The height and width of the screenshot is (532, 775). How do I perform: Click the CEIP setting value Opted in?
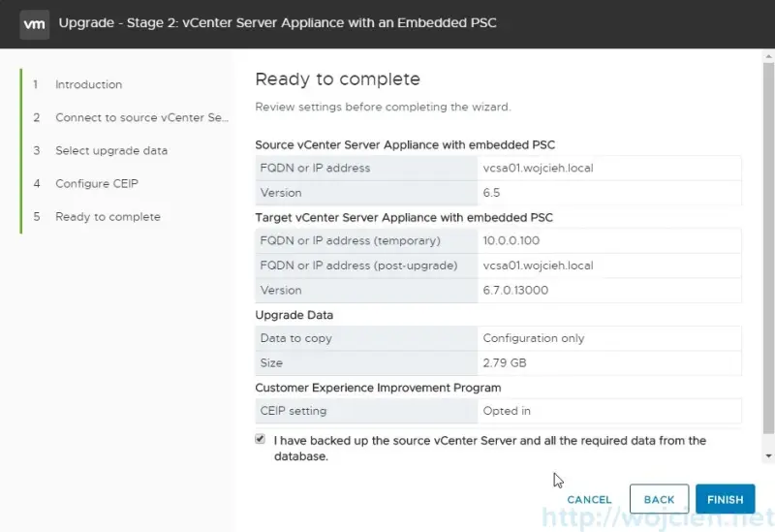tap(507, 411)
